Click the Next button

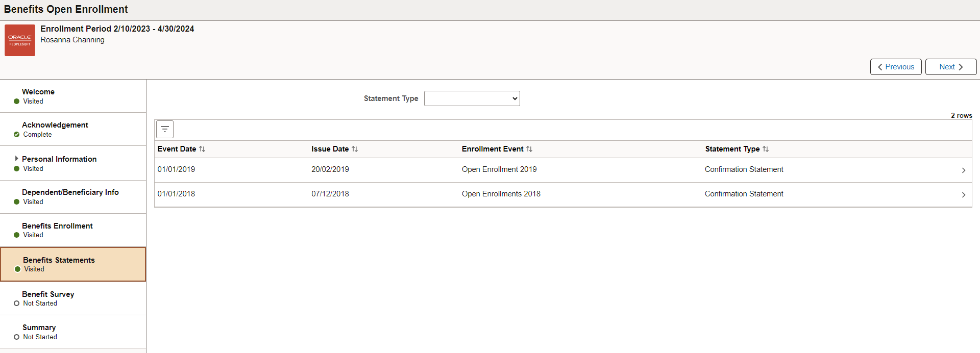click(951, 67)
